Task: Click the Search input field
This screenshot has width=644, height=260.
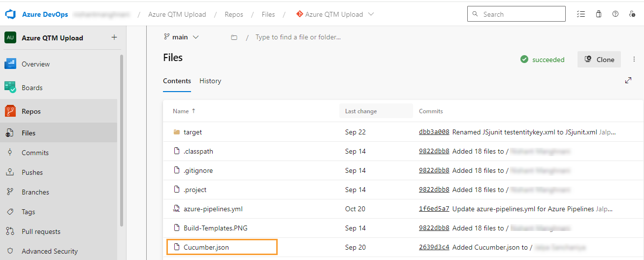Action: click(516, 14)
